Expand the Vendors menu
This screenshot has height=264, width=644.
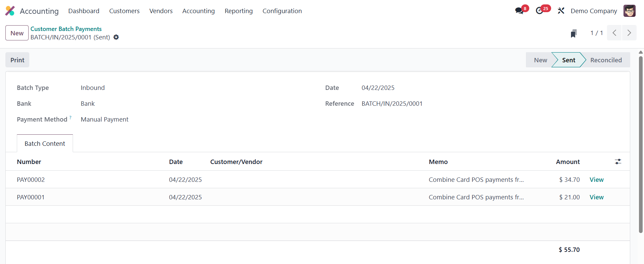[x=161, y=11]
